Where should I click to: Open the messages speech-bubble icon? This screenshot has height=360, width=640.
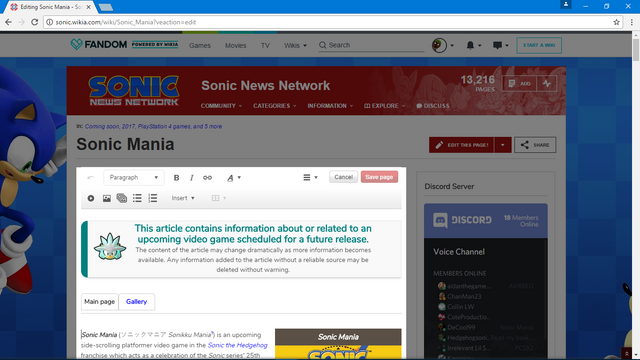(x=500, y=45)
